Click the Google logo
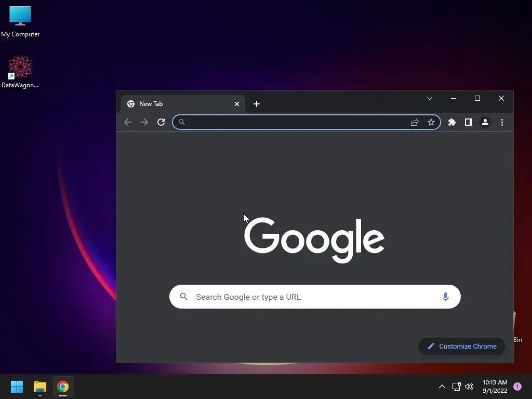Image resolution: width=532 pixels, height=399 pixels. pyautogui.click(x=314, y=240)
